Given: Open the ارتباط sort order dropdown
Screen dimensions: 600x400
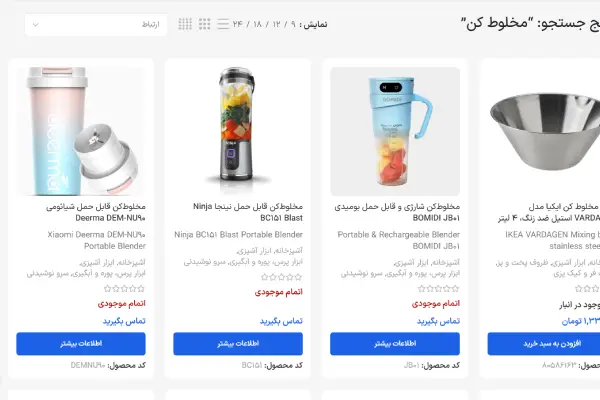Looking at the screenshot, I should [x=96, y=24].
